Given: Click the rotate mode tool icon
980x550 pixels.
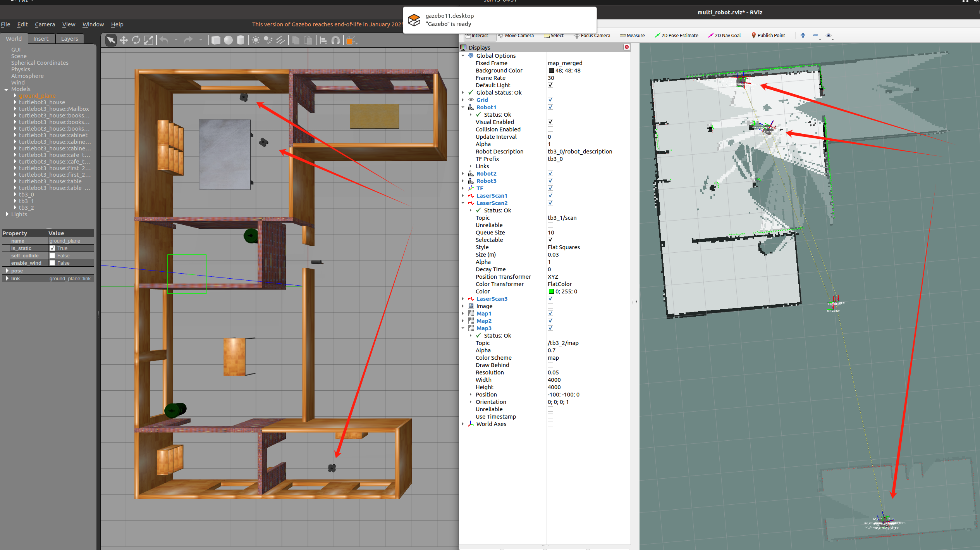Looking at the screenshot, I should pos(136,40).
